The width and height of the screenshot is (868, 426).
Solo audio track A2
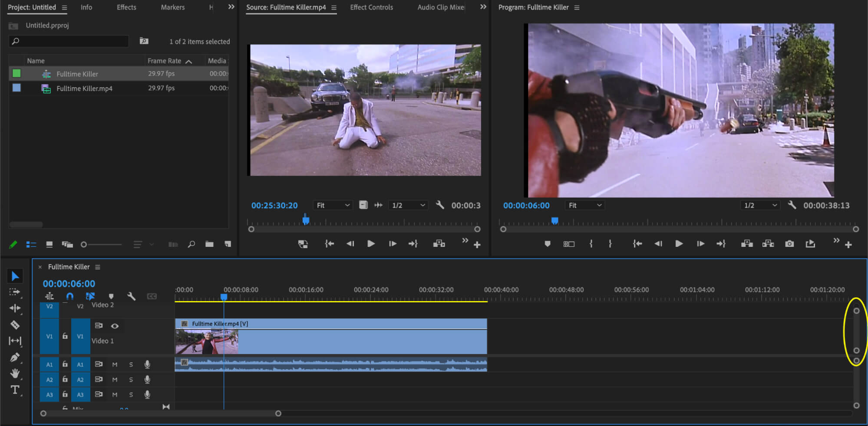131,380
